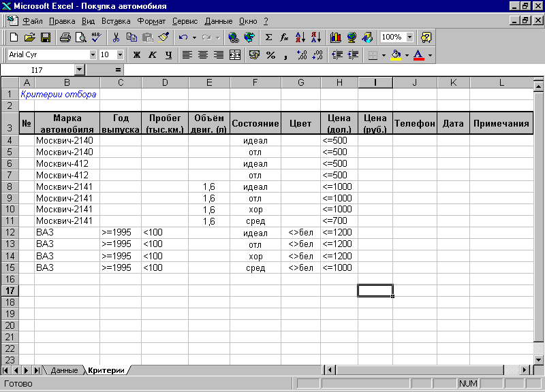Jump to first sheet tab button
Screen dimensions: 545x392
point(5,370)
